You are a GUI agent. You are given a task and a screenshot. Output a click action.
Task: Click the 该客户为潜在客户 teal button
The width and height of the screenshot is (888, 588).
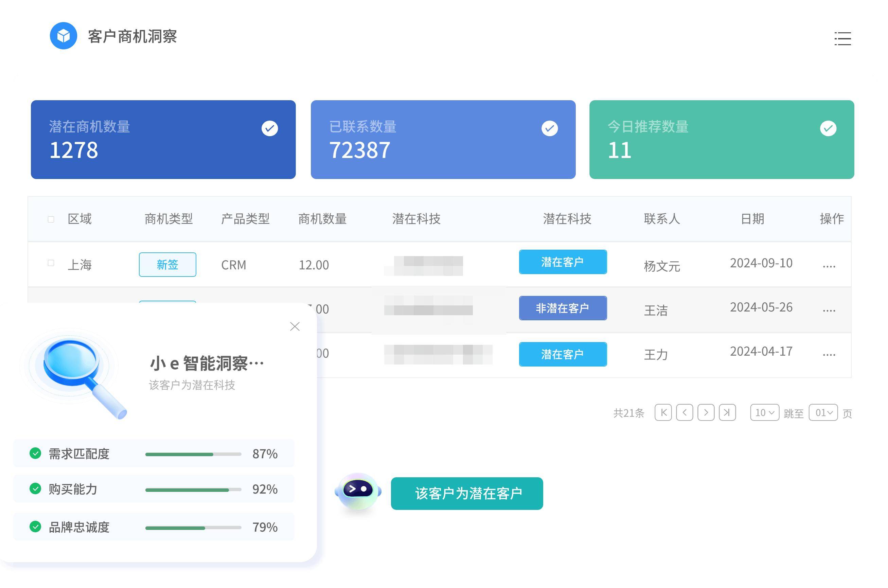click(x=466, y=493)
